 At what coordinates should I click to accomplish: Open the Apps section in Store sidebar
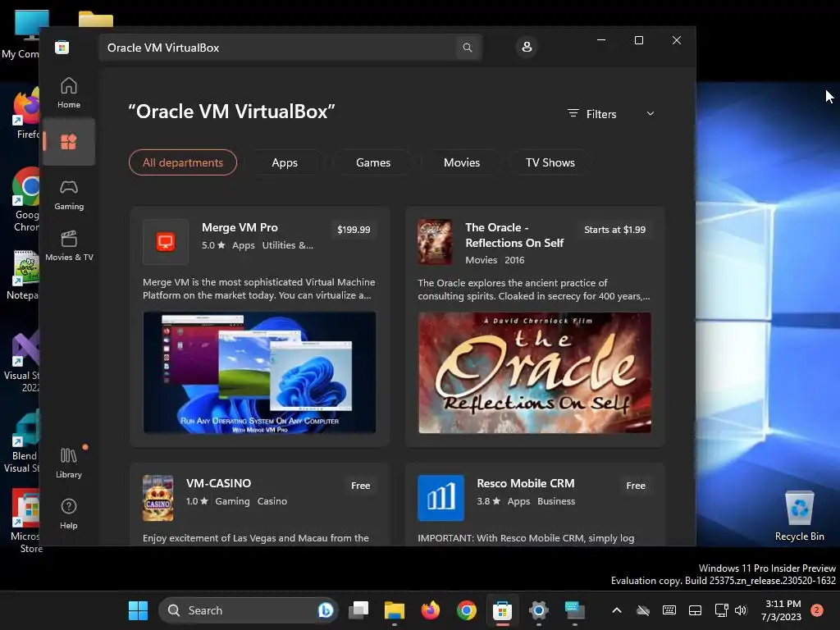click(x=69, y=142)
